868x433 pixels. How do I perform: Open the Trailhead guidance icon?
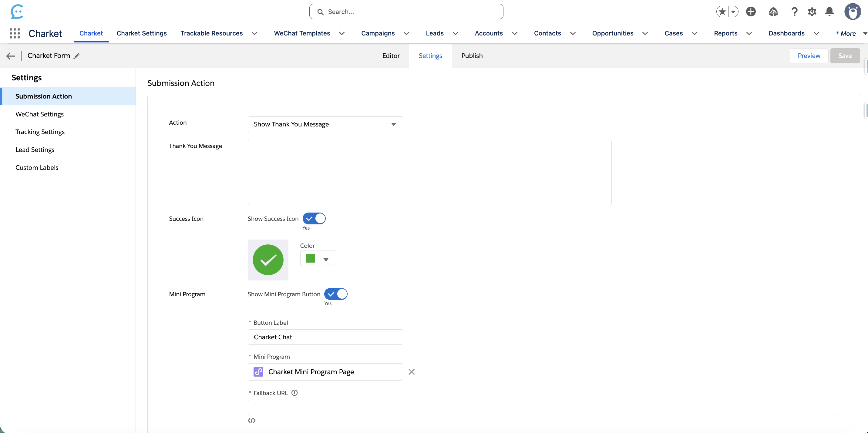click(773, 12)
